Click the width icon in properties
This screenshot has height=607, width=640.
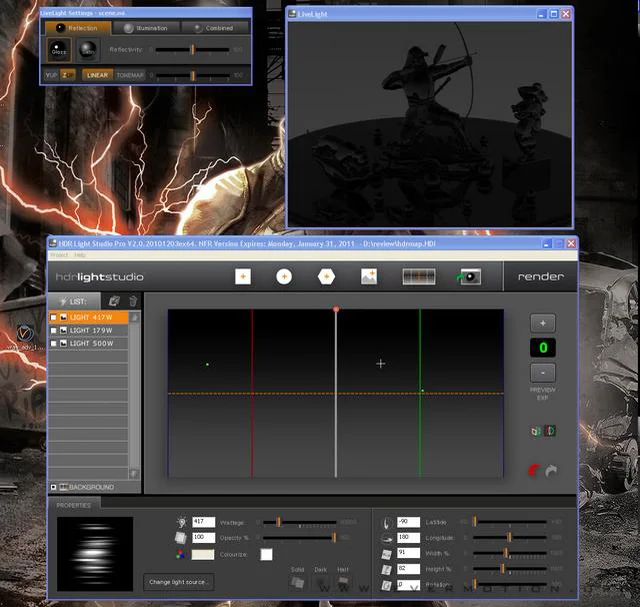click(x=387, y=554)
